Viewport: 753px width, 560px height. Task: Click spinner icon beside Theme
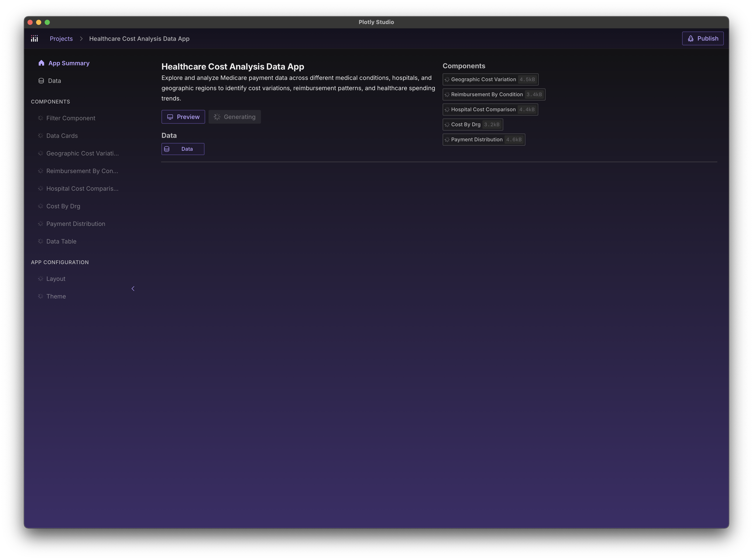(40, 296)
